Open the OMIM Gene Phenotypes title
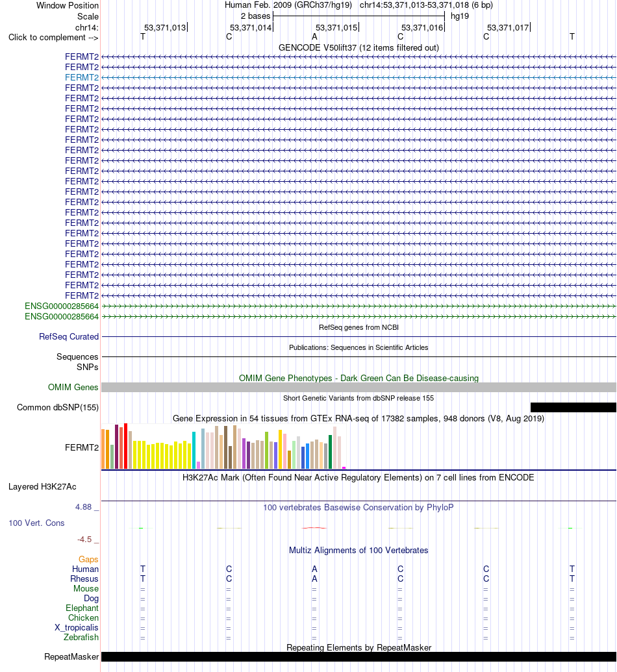The image size is (617, 672). (359, 379)
